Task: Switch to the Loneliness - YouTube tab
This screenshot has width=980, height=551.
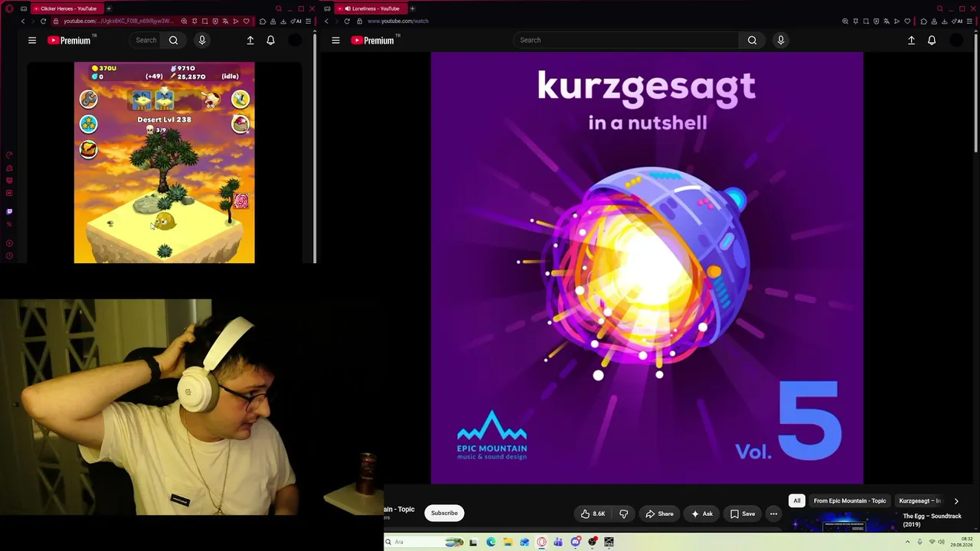Action: (x=372, y=8)
